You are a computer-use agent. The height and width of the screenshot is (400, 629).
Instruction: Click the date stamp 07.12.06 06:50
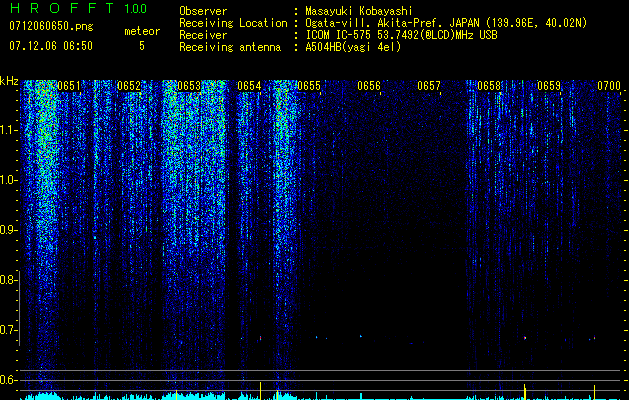tap(51, 46)
